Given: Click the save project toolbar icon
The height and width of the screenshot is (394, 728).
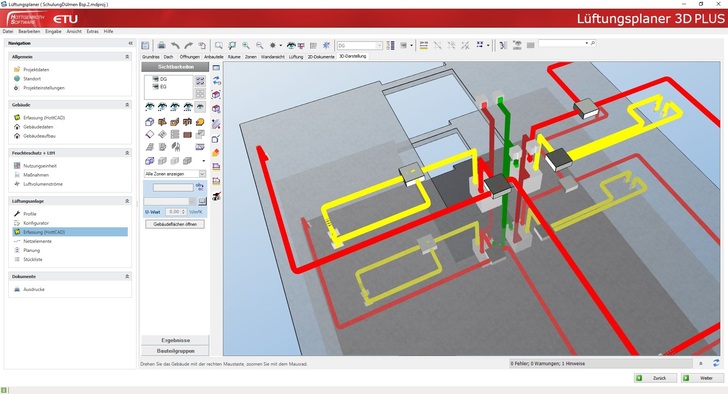Looking at the screenshot, I should [145, 45].
